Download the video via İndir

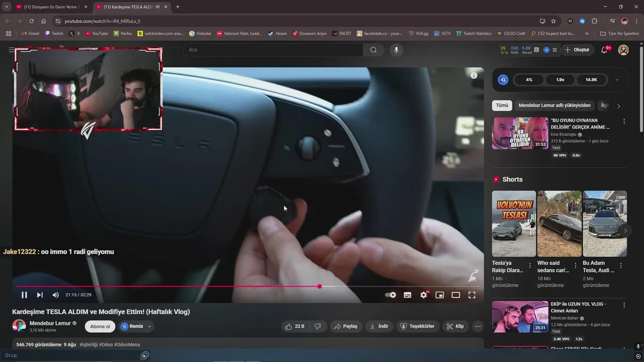(379, 326)
